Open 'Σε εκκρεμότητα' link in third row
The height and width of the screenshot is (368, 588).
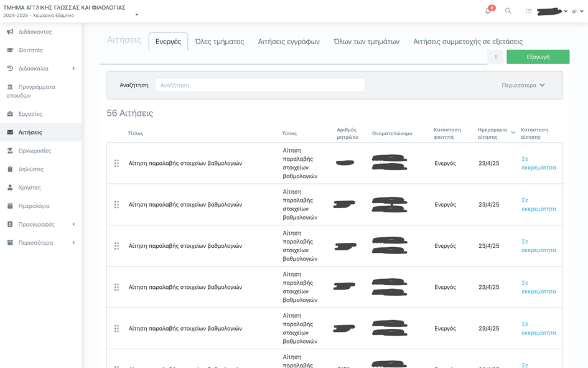point(539,246)
